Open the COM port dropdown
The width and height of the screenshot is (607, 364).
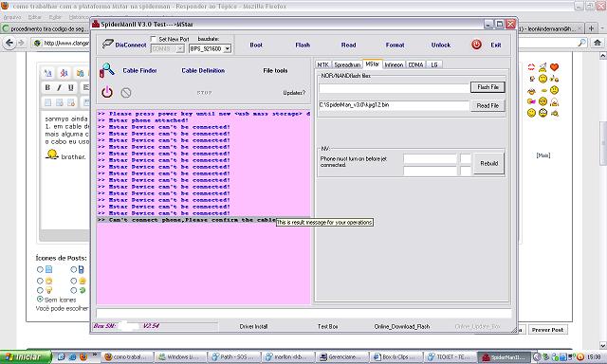pos(180,48)
